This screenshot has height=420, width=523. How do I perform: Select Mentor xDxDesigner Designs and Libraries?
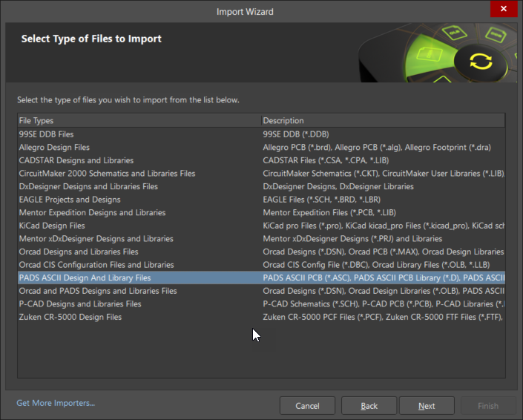[x=96, y=239]
